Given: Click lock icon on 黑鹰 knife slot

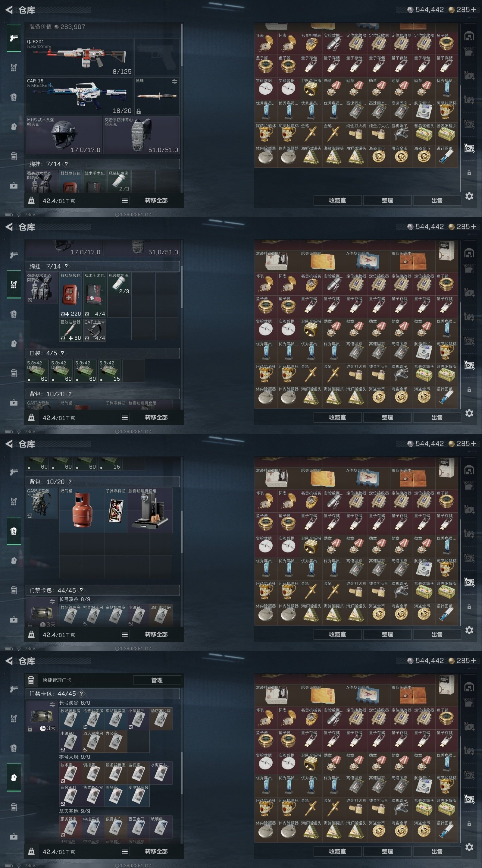Looking at the screenshot, I should pyautogui.click(x=139, y=111).
